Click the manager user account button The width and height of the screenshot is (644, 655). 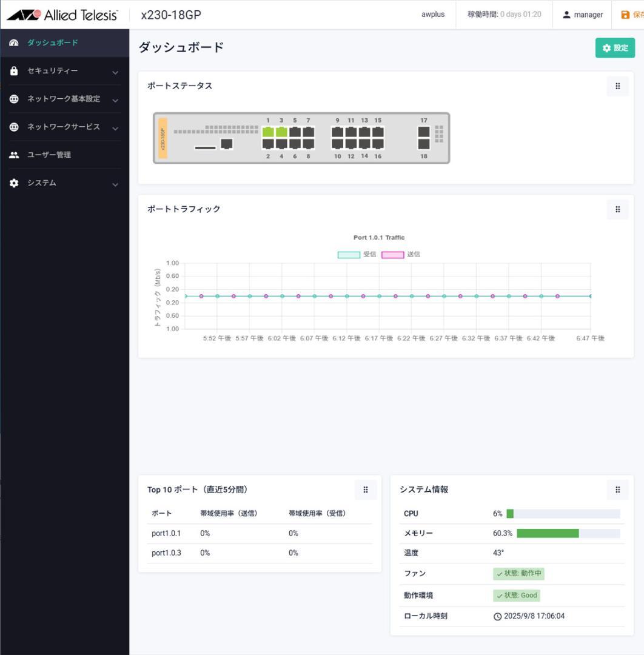point(582,15)
